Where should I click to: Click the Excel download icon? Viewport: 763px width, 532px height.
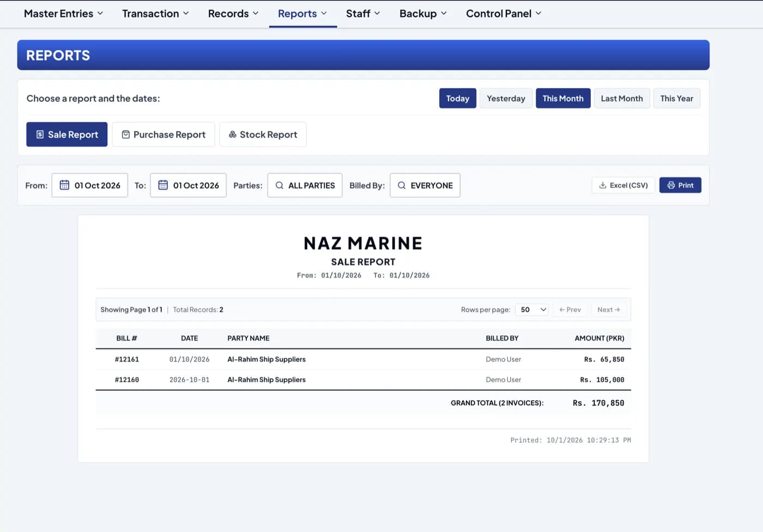pos(603,185)
